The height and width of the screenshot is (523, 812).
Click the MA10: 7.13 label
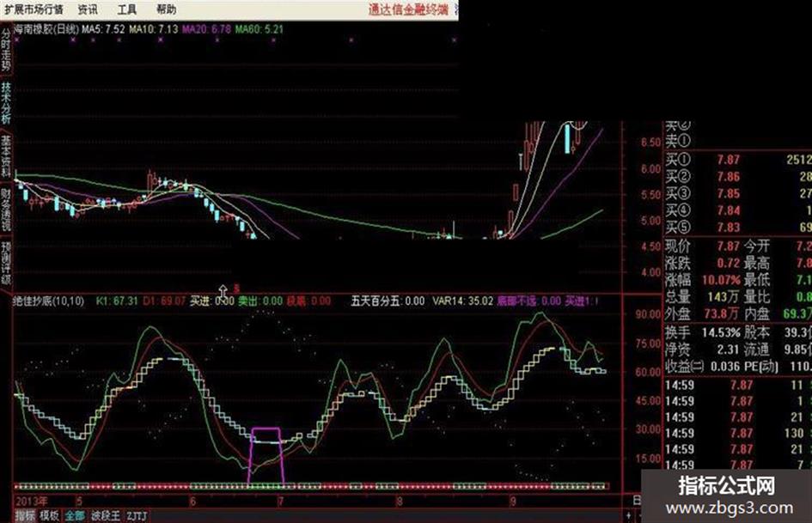point(153,29)
